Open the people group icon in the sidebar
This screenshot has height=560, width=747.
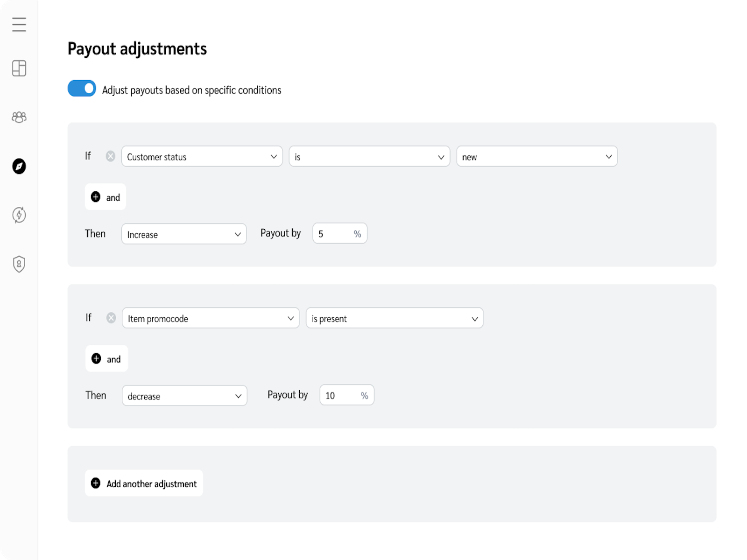pyautogui.click(x=19, y=117)
